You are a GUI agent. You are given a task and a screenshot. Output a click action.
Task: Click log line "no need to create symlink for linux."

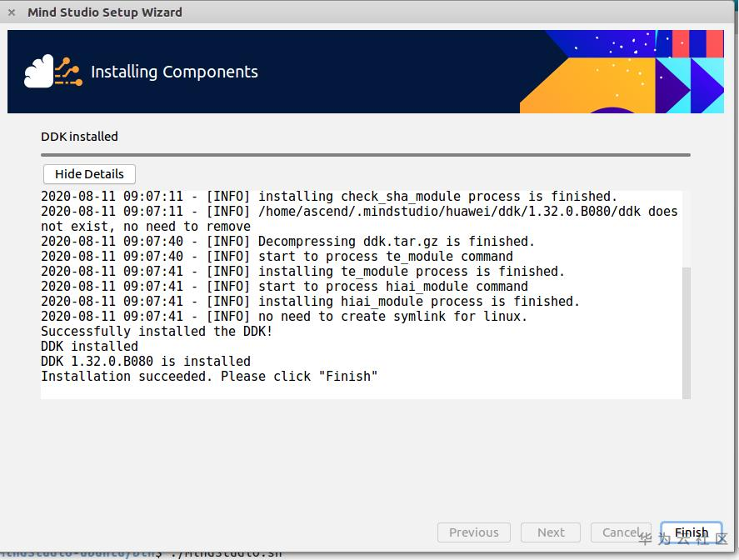[x=284, y=317]
